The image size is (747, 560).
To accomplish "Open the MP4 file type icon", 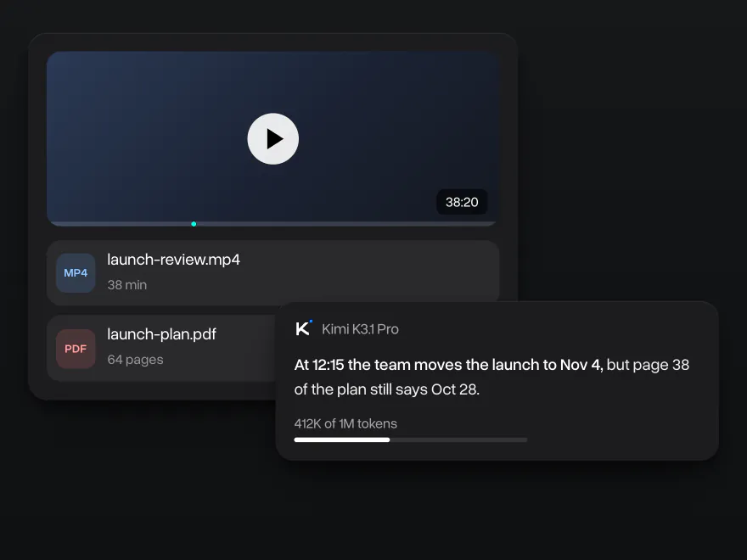I will [76, 273].
